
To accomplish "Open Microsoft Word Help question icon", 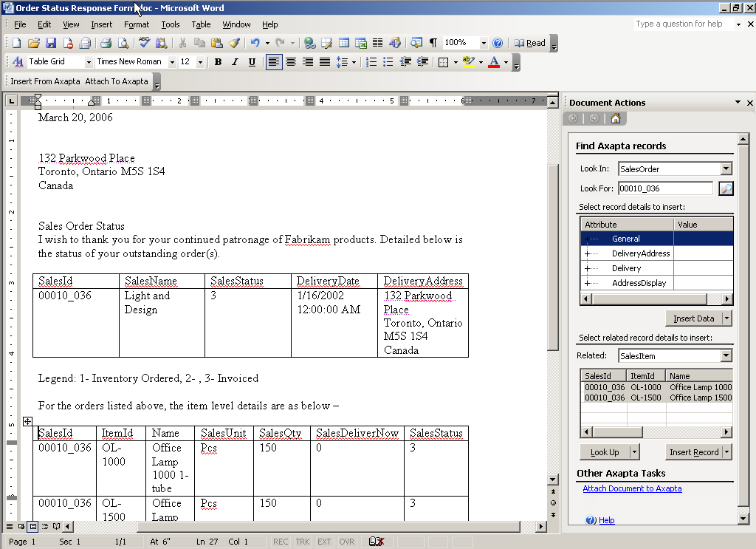I will pyautogui.click(x=498, y=43).
